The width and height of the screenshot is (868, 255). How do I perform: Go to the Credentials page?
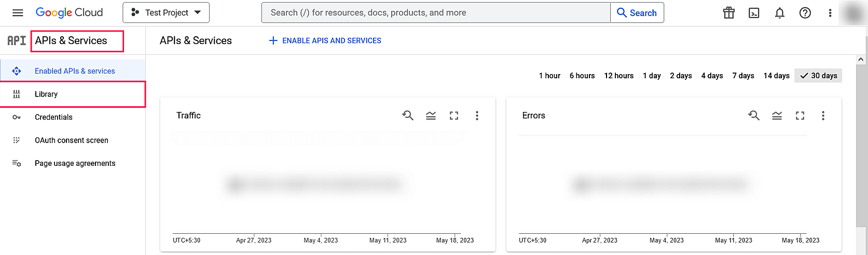(53, 117)
